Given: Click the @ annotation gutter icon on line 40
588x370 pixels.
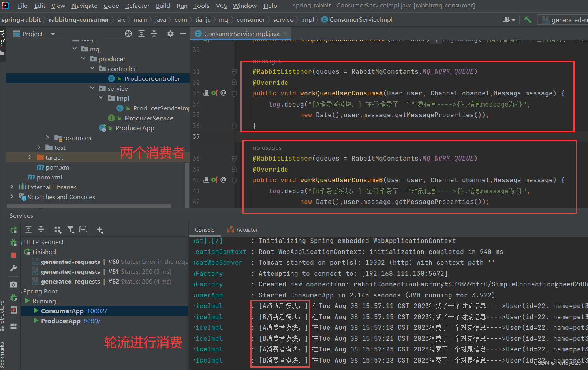Looking at the screenshot, I should 224,180.
